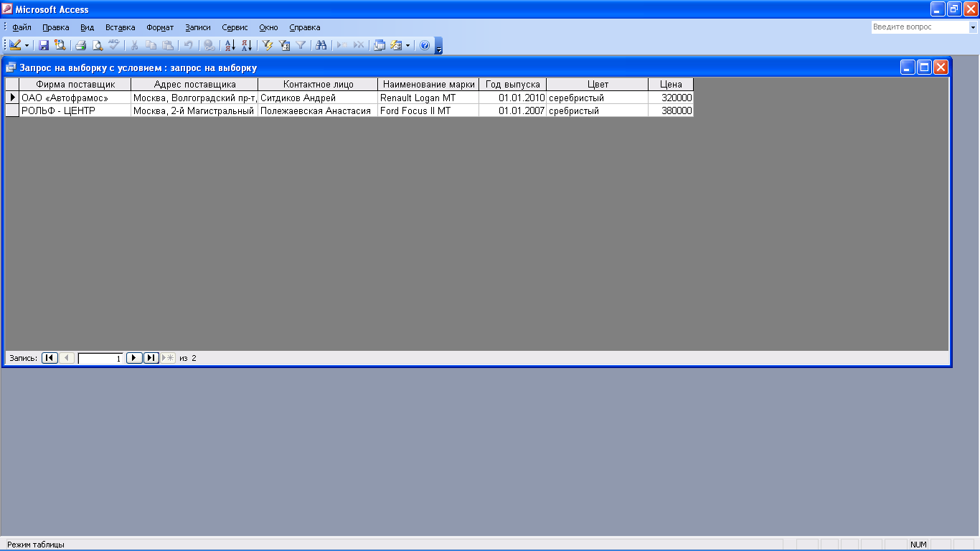980x551 pixels.
Task: Click the New Record toolbar icon
Action: point(342,45)
